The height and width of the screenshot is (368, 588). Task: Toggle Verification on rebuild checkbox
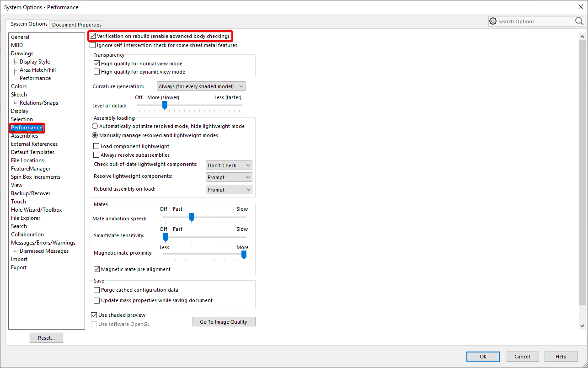[x=93, y=36]
